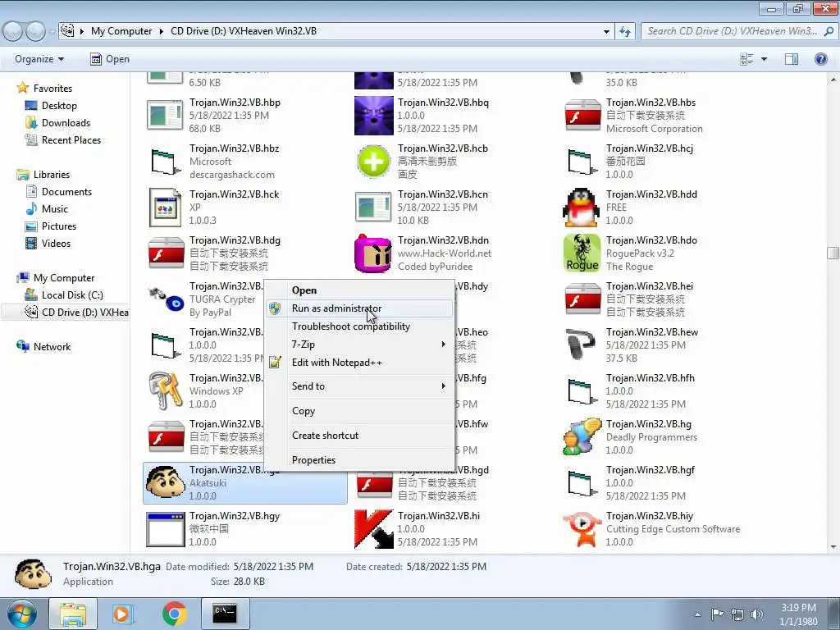Image resolution: width=840 pixels, height=630 pixels.
Task: Click the Trojan.Win32.VB.hg messenger people icon
Action: click(x=582, y=436)
